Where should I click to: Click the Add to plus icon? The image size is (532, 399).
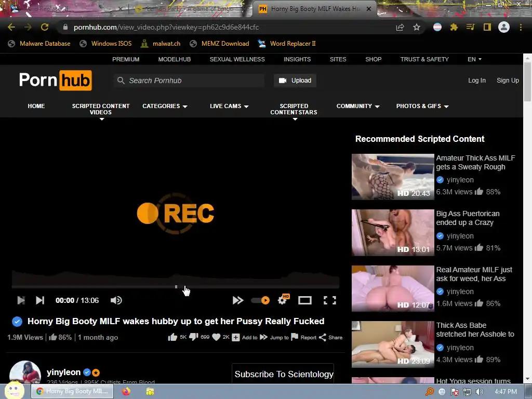point(236,337)
